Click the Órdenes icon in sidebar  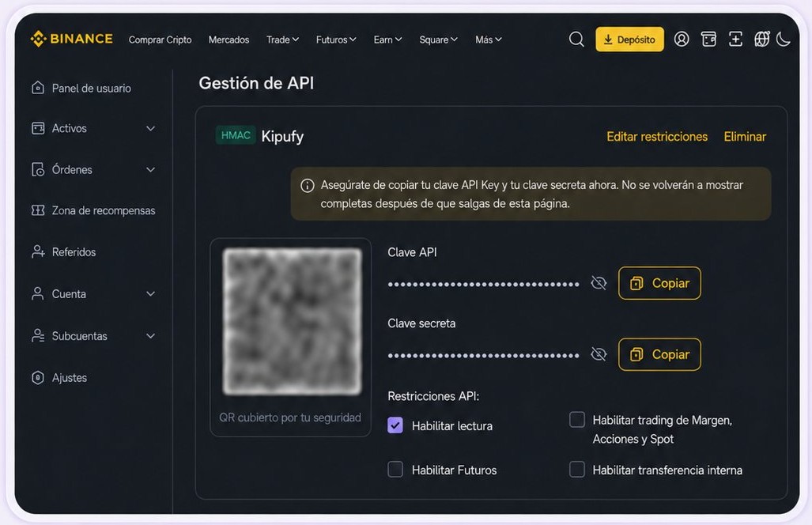38,169
